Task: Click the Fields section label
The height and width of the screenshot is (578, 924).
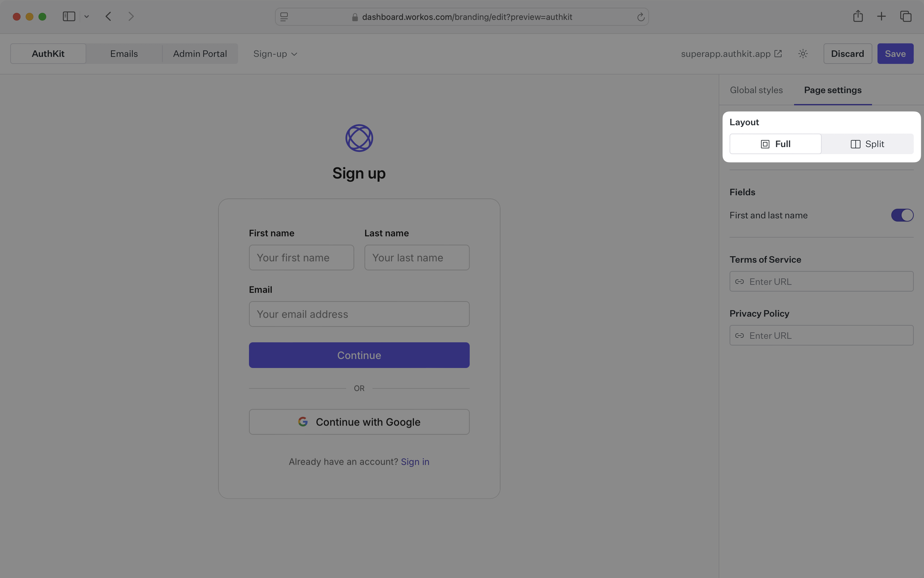Action: [x=742, y=192]
